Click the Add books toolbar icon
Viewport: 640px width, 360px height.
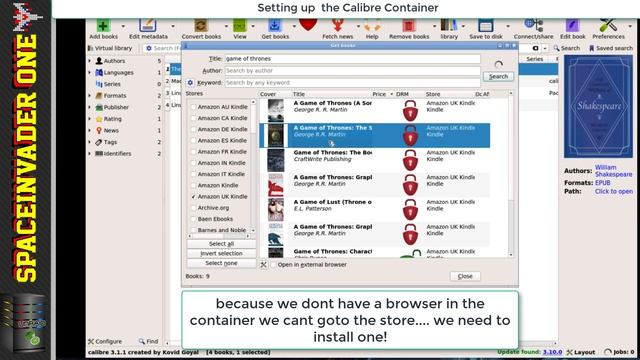click(x=103, y=26)
